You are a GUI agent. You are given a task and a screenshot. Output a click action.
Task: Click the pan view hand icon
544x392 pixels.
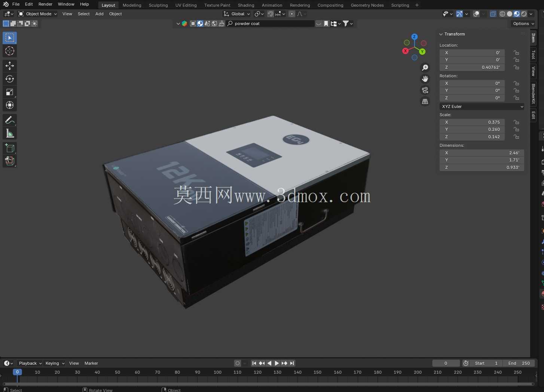[425, 79]
